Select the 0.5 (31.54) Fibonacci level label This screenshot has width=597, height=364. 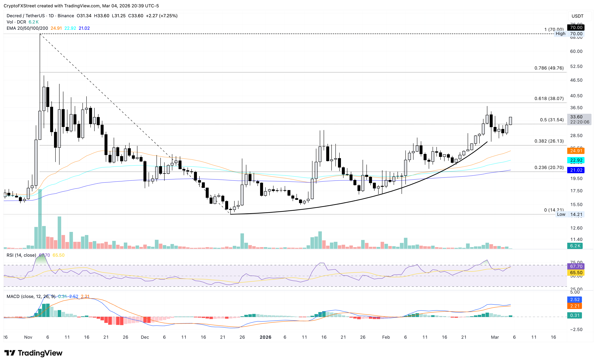pos(552,120)
